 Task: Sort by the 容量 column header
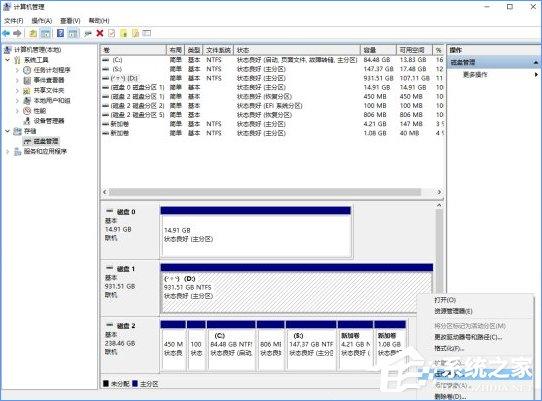pos(379,50)
